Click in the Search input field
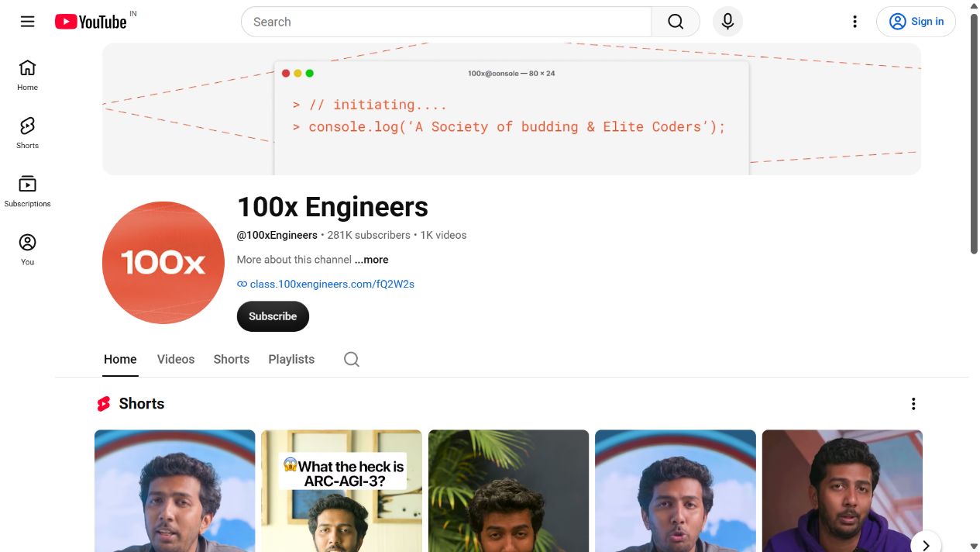 point(446,22)
